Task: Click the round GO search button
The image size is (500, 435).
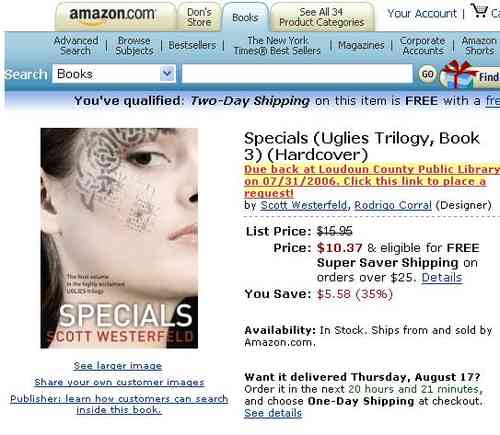Action: 428,74
